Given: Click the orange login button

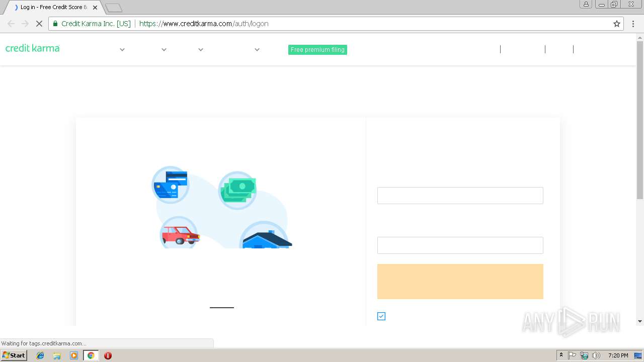Looking at the screenshot, I should [460, 282].
